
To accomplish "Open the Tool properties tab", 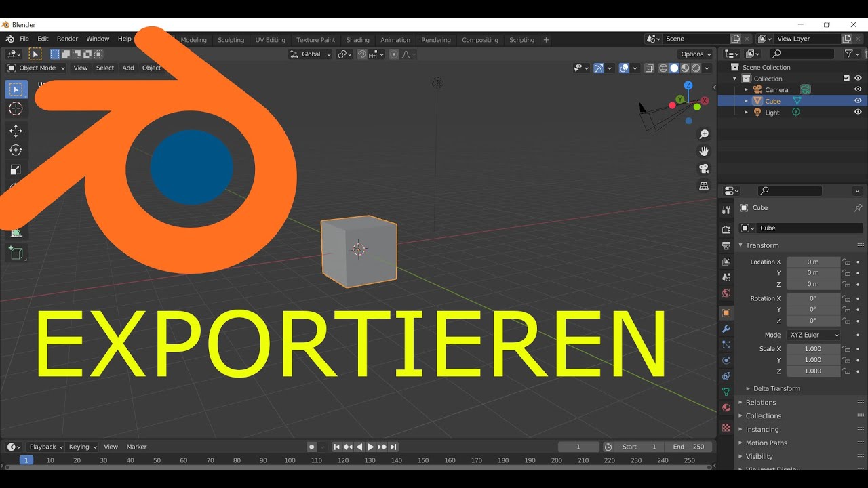I will coord(726,210).
